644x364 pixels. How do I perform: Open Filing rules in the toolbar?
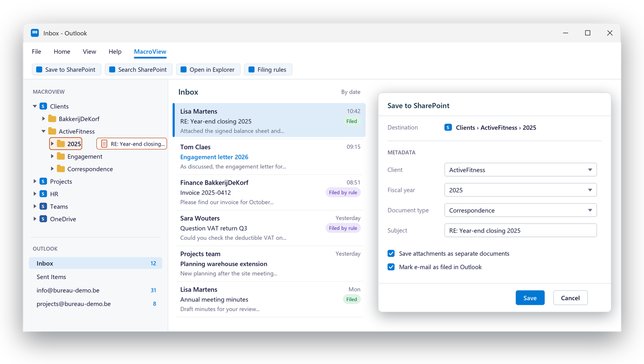pos(268,70)
